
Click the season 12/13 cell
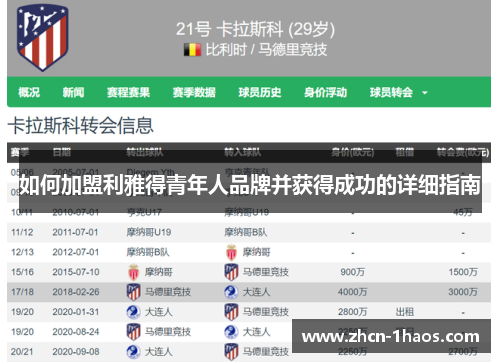click(22, 252)
